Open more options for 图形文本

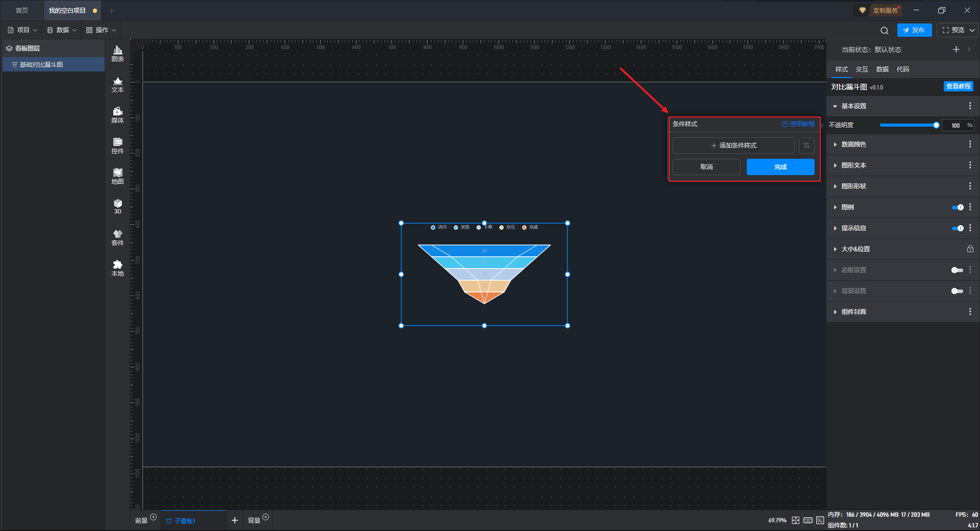[x=970, y=165]
